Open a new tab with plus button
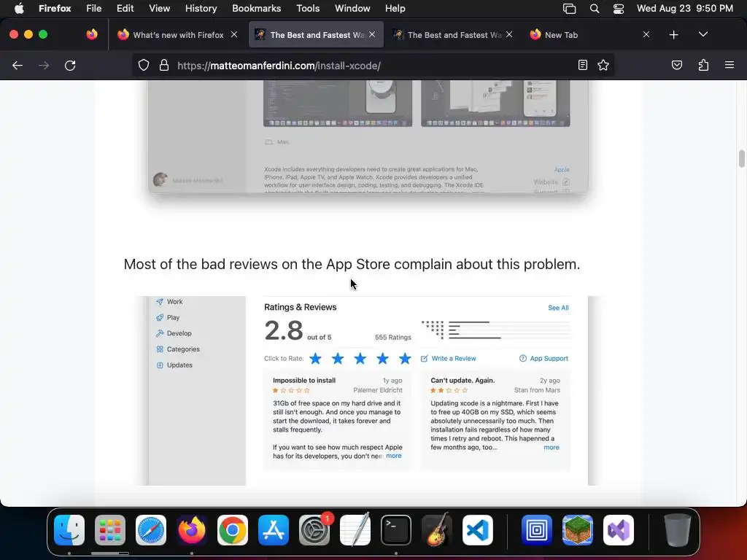 [x=673, y=35]
